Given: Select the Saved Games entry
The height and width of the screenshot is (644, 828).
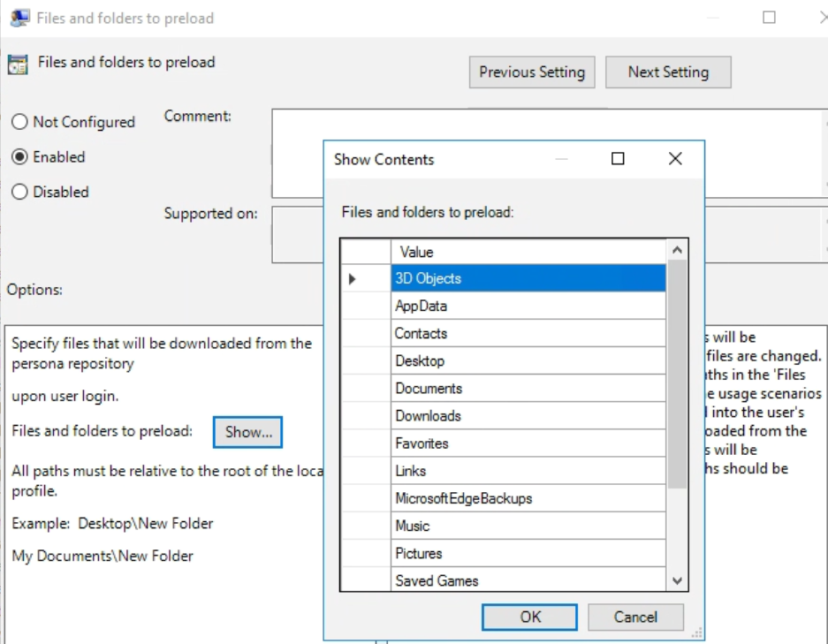Looking at the screenshot, I should 442,580.
